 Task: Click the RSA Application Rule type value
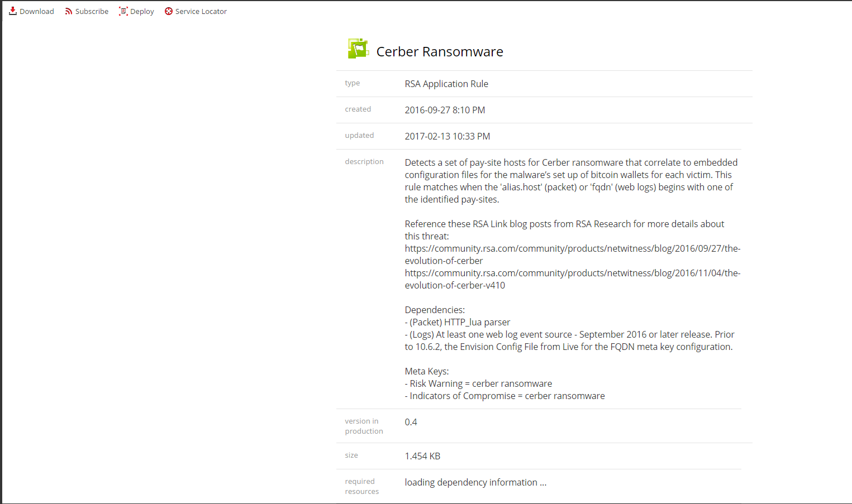[x=446, y=84]
